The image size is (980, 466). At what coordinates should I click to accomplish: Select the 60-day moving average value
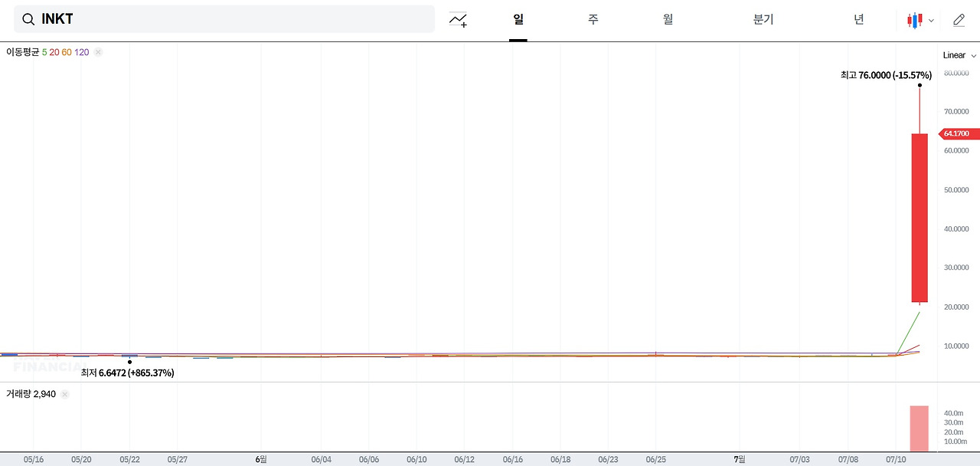point(67,52)
